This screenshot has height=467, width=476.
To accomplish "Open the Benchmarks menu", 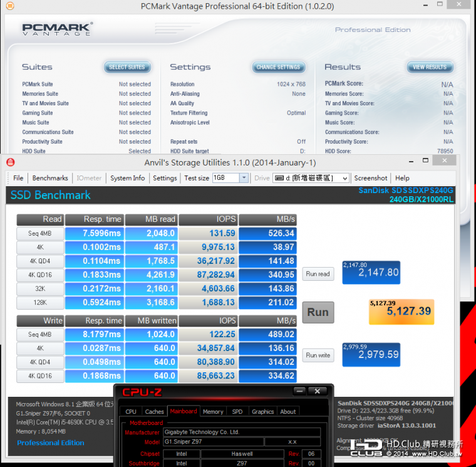I will pos(50,178).
